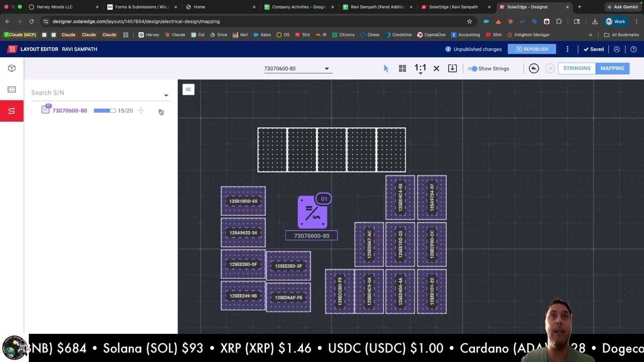The width and height of the screenshot is (644, 362).
Task: Select the red electrical design sidebar icon
Action: click(x=12, y=111)
